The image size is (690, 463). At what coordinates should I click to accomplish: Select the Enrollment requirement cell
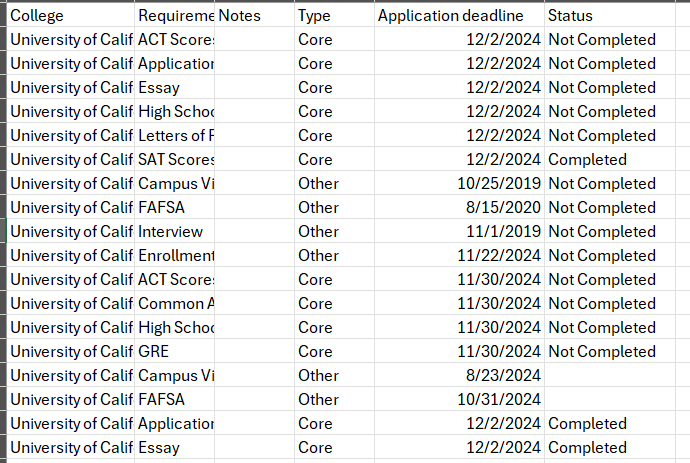pyautogui.click(x=176, y=256)
